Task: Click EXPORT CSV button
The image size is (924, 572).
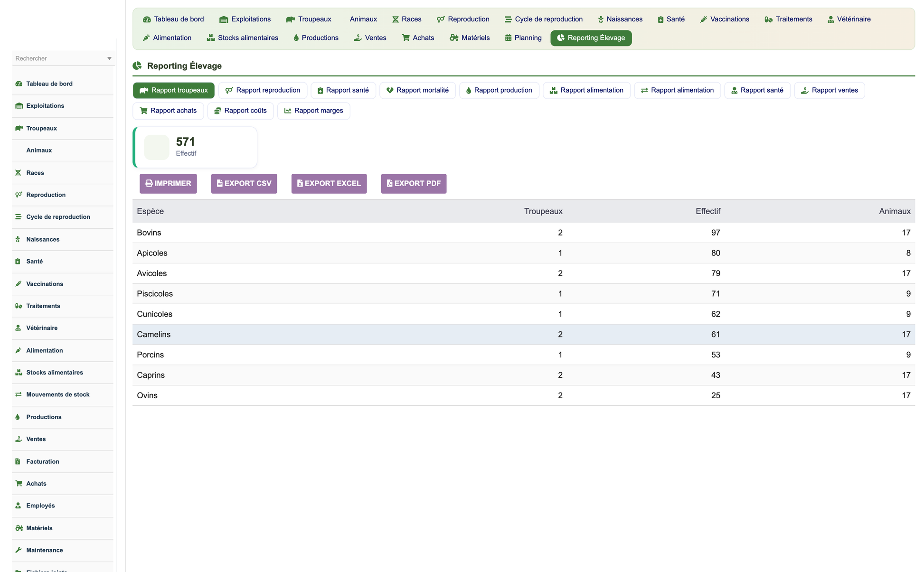Action: pyautogui.click(x=244, y=184)
